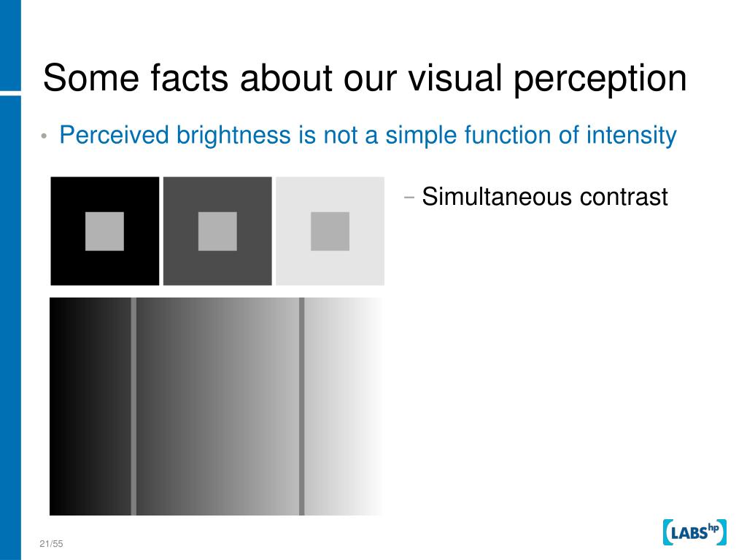Viewport: 747px width, 560px height.
Task: Click the 'Simultaneous contrast' label
Action: (545, 197)
